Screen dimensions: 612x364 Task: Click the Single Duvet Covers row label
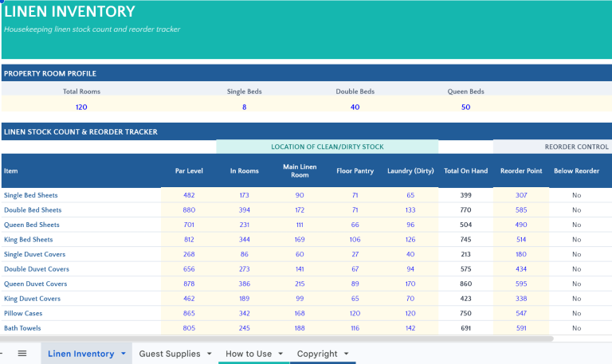point(35,254)
